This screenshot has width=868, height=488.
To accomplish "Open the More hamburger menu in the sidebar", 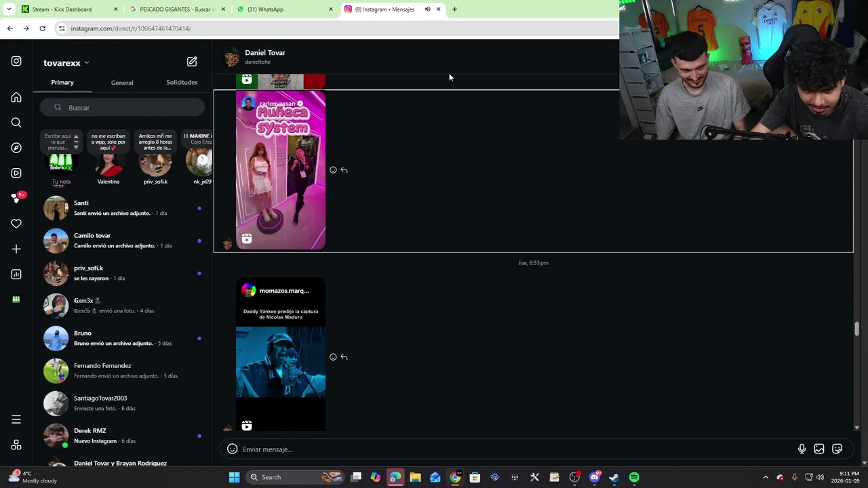I will tap(16, 420).
